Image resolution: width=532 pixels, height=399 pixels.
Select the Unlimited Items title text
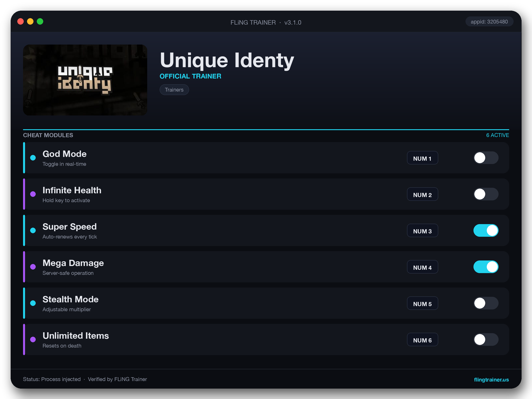pos(76,336)
